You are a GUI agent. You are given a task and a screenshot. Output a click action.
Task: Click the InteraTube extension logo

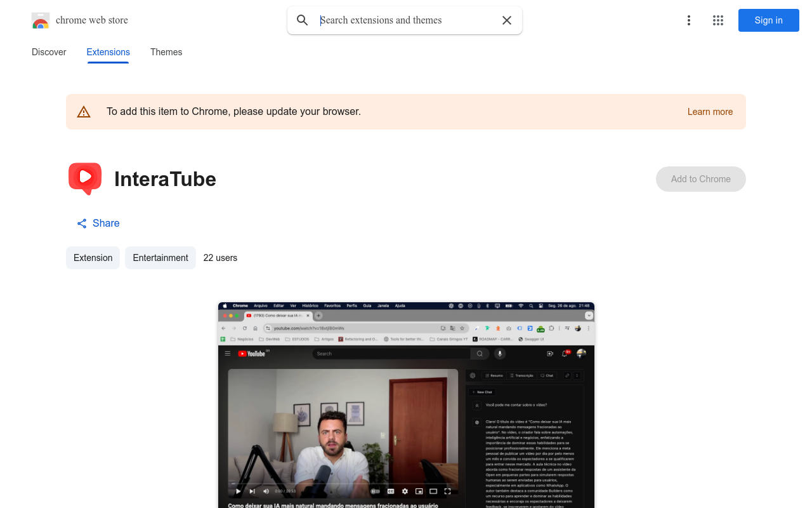(x=85, y=178)
